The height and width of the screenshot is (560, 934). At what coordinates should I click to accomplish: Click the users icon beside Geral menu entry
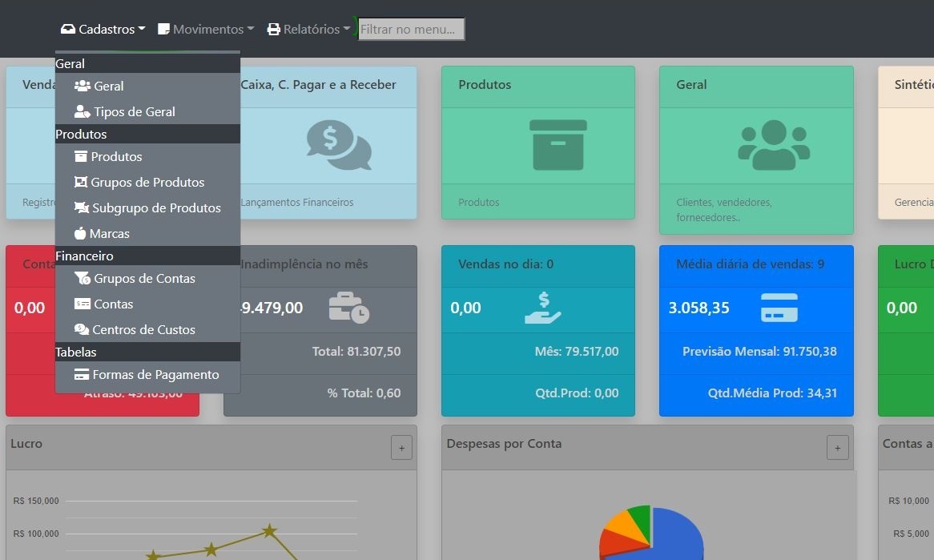point(82,87)
